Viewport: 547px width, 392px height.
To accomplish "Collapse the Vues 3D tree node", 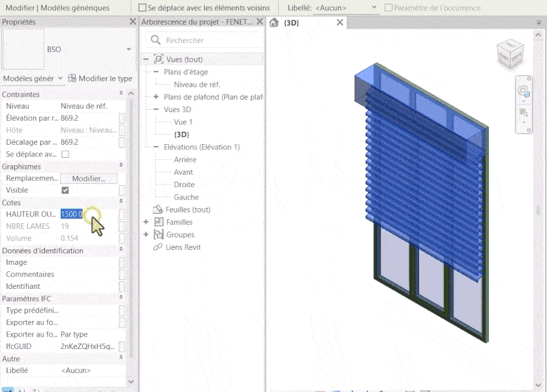I will (156, 109).
